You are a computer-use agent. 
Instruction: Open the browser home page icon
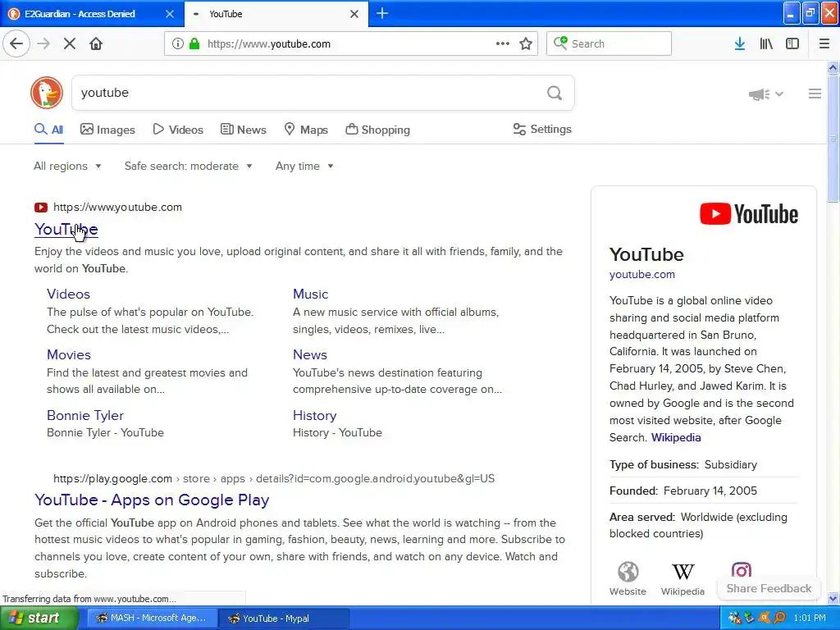coord(96,43)
